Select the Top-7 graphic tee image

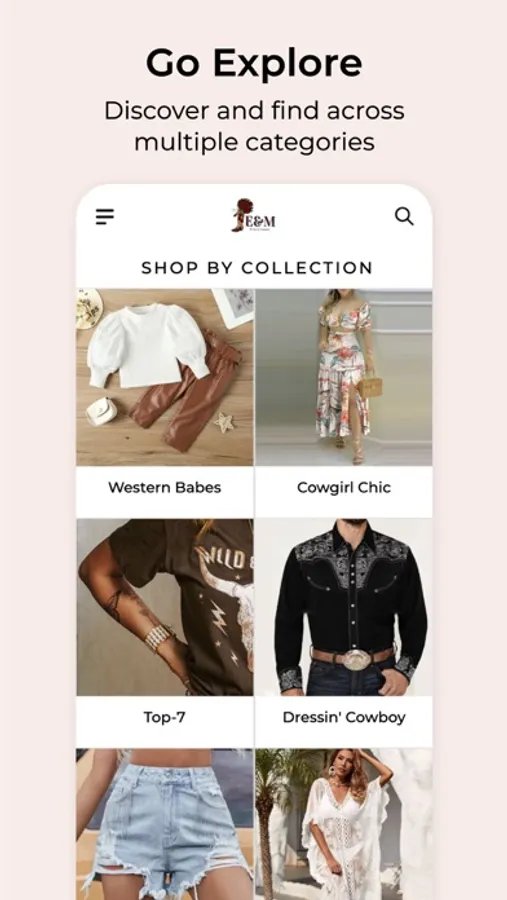[x=165, y=607]
